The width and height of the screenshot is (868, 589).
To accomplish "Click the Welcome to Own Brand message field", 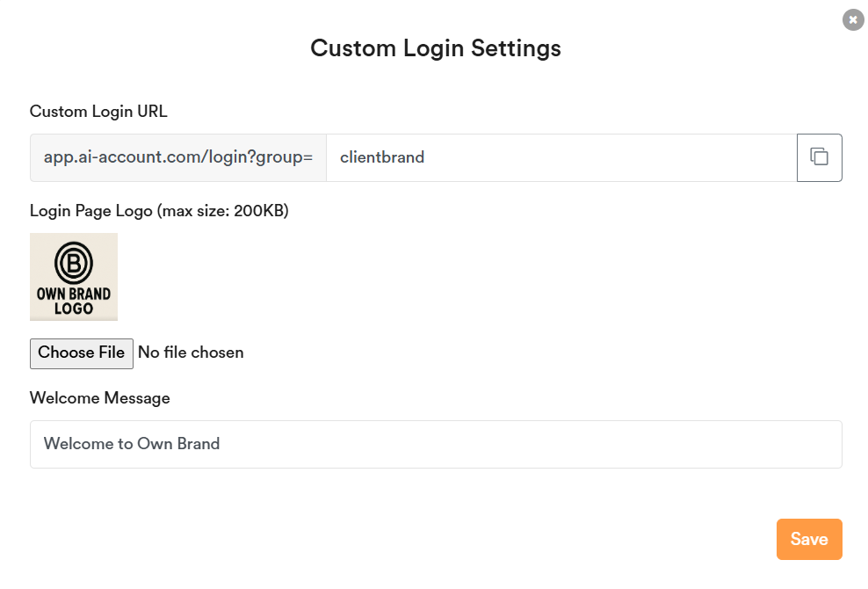I will [436, 444].
